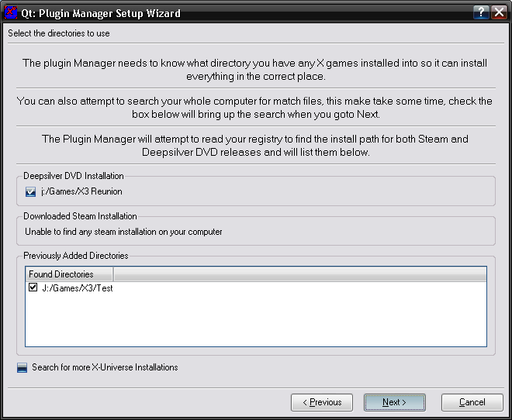Click the Plugin Manager title bar icon
The image size is (512, 420).
(12, 12)
